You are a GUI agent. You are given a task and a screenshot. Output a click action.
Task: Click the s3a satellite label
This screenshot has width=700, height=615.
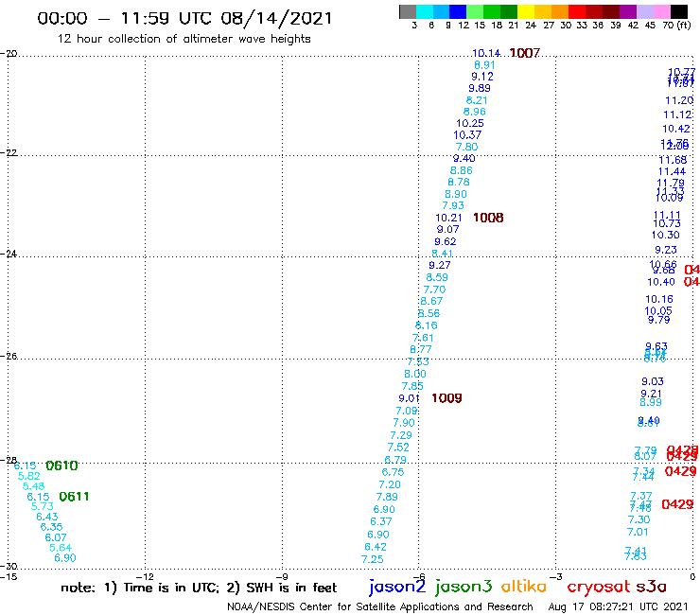click(x=651, y=587)
